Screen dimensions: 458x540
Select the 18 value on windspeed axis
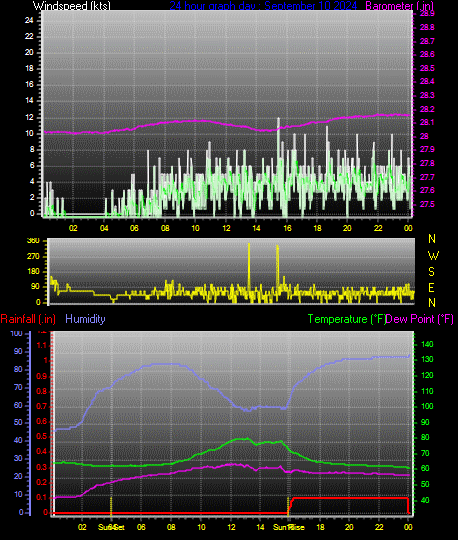point(29,68)
